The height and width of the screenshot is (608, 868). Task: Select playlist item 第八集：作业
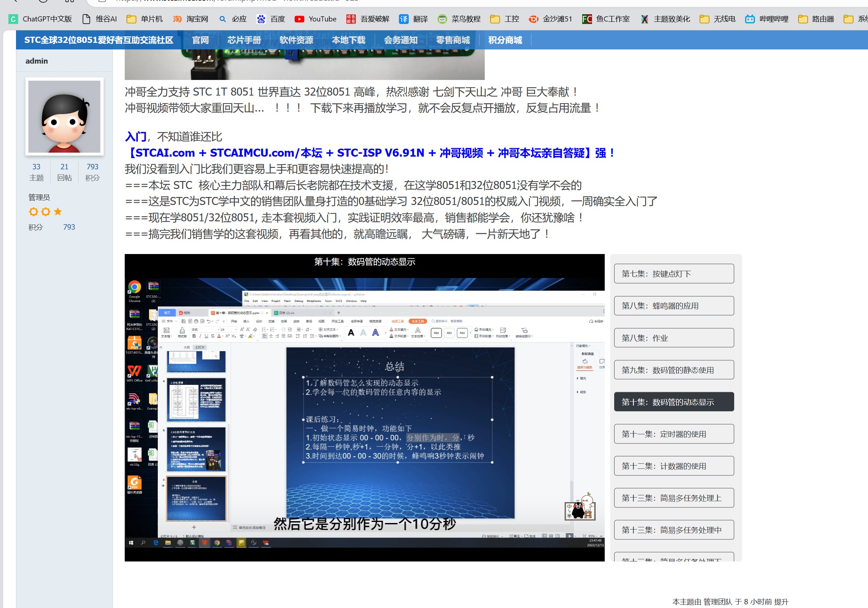pos(674,338)
